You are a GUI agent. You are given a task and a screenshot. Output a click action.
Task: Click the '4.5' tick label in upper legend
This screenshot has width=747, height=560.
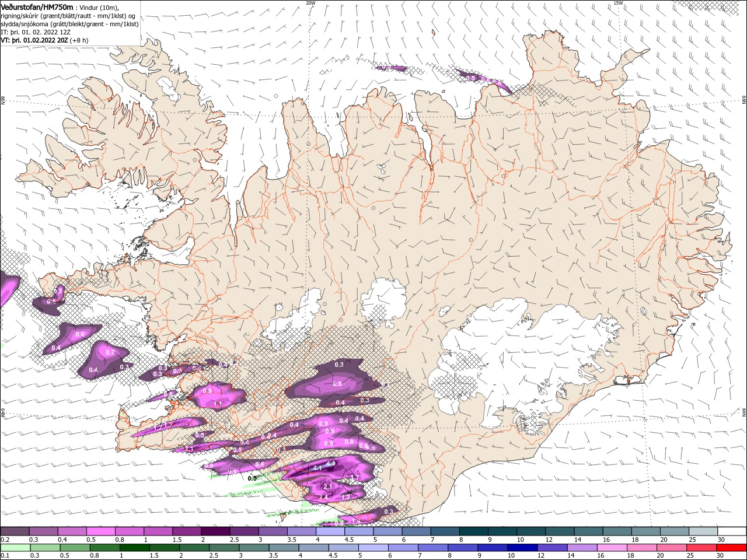[349, 540]
